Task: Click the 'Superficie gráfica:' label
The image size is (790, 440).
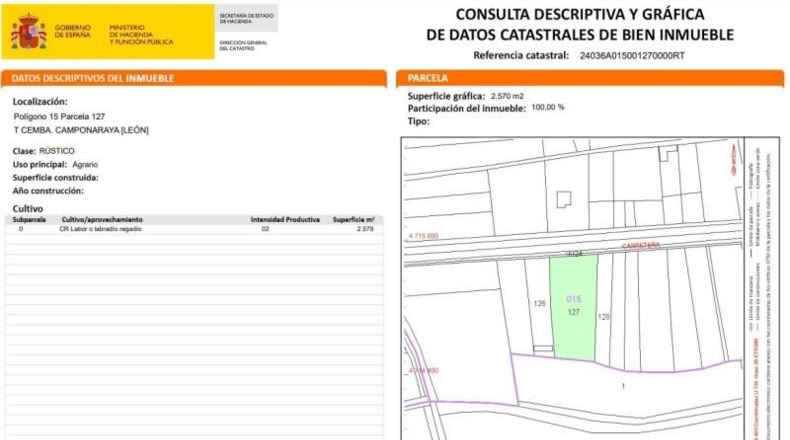Action: click(446, 96)
